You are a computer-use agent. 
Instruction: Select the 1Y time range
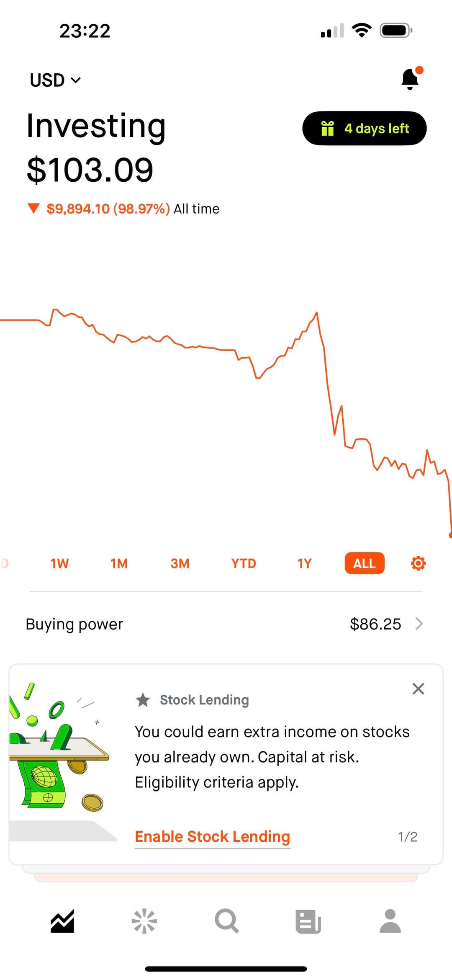pyautogui.click(x=305, y=563)
